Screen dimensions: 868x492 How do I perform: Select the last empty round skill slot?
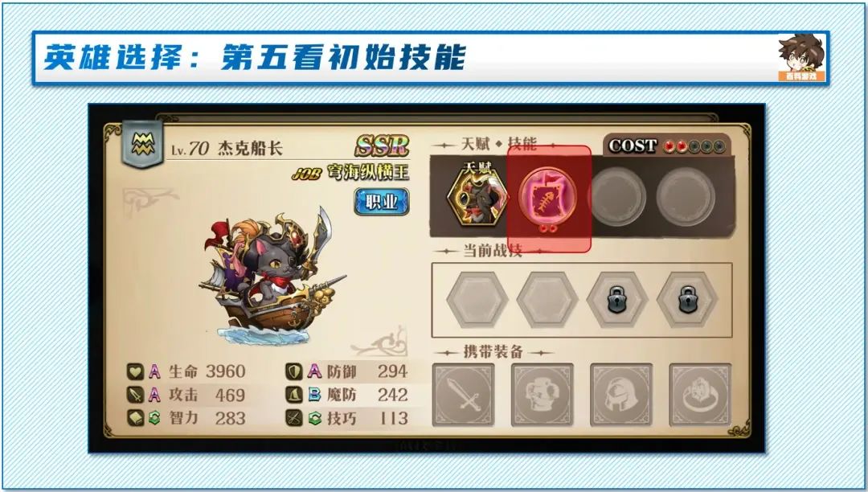(686, 196)
